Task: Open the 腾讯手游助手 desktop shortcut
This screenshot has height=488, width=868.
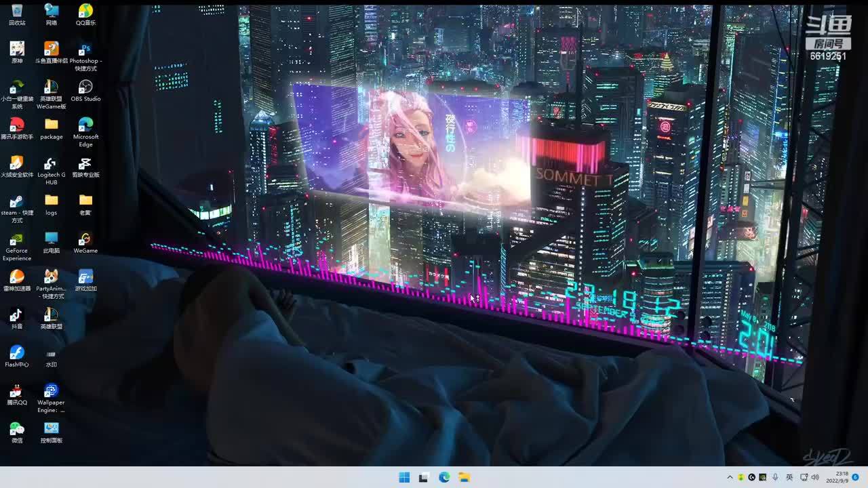Action: pyautogui.click(x=17, y=128)
